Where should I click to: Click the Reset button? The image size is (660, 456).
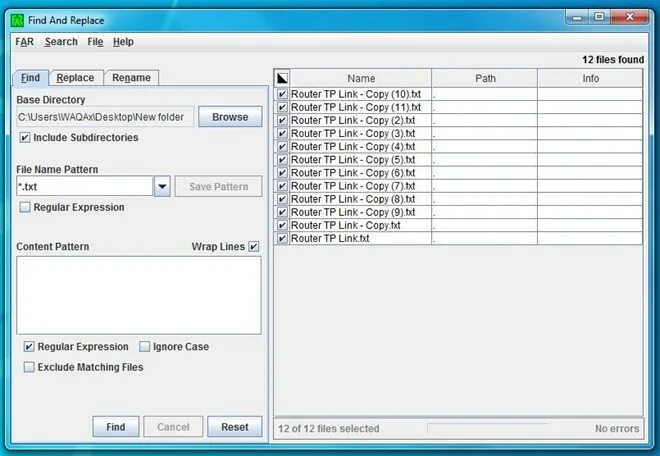235,427
